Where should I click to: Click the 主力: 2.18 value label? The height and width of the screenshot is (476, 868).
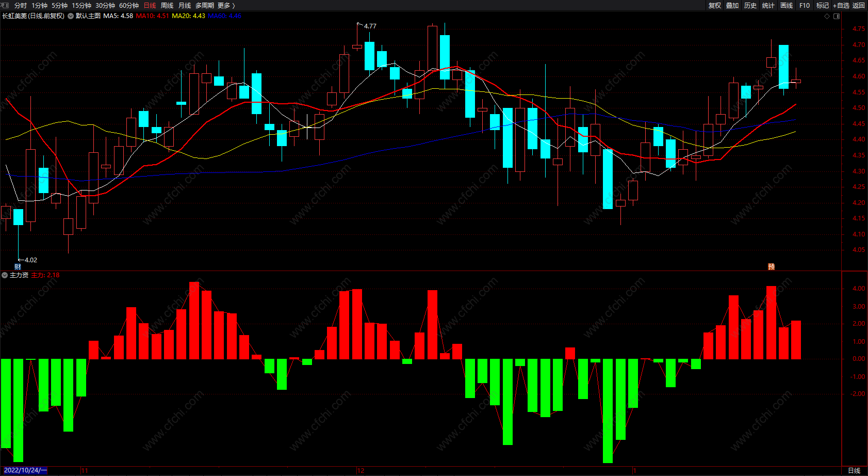45,275
